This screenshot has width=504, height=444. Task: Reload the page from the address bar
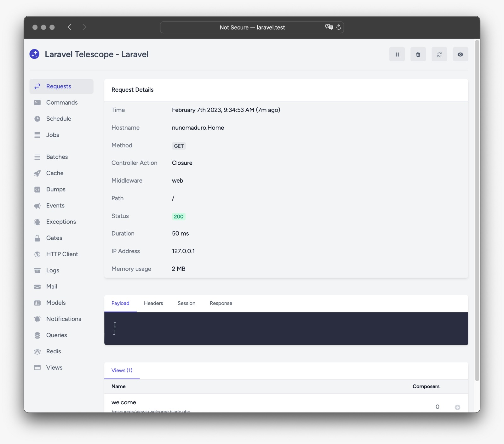pyautogui.click(x=339, y=27)
